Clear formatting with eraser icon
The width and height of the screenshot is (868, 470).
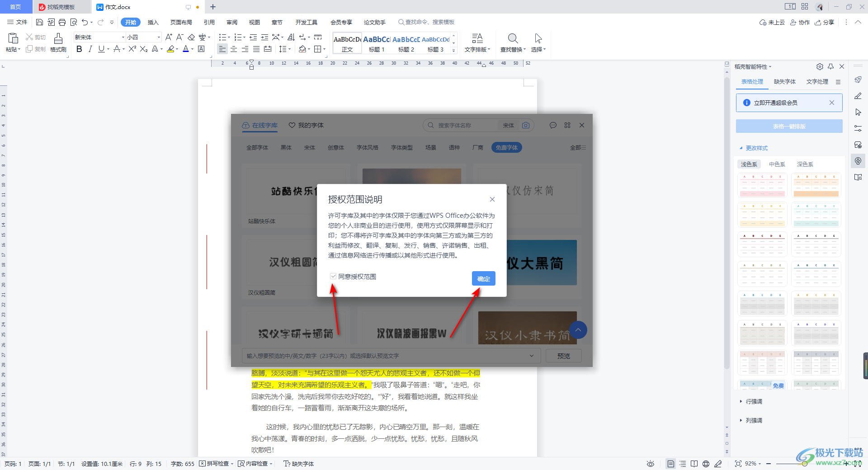click(x=191, y=37)
